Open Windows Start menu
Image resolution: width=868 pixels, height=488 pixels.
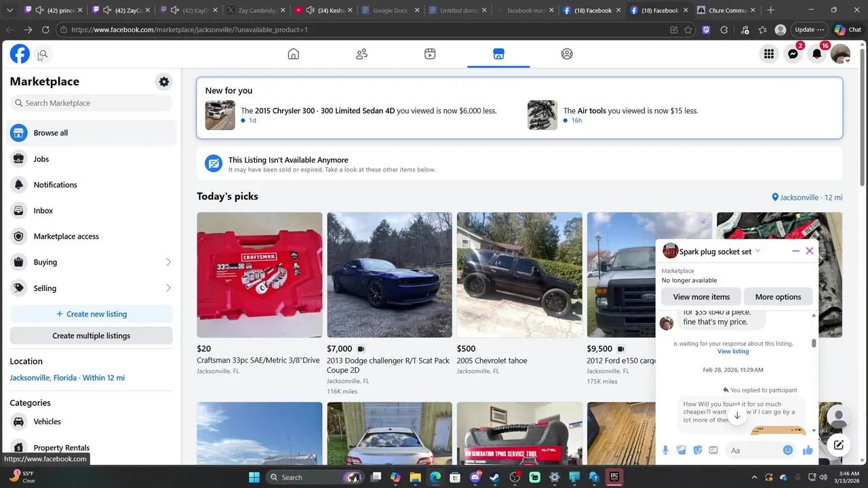pyautogui.click(x=254, y=477)
